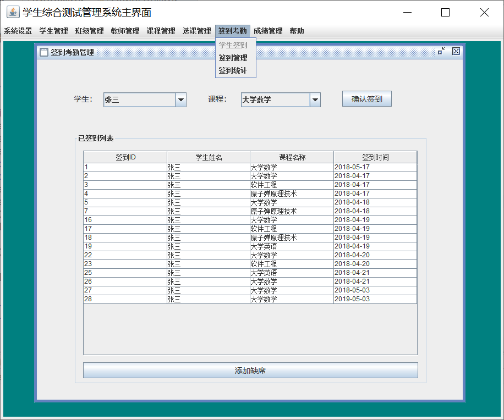The width and height of the screenshot is (504, 420).
Task: Open the 帮助 menu
Action: (297, 31)
